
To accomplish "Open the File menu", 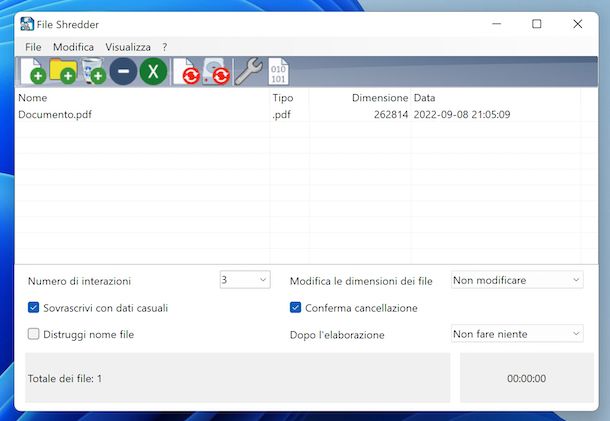I will coord(33,47).
